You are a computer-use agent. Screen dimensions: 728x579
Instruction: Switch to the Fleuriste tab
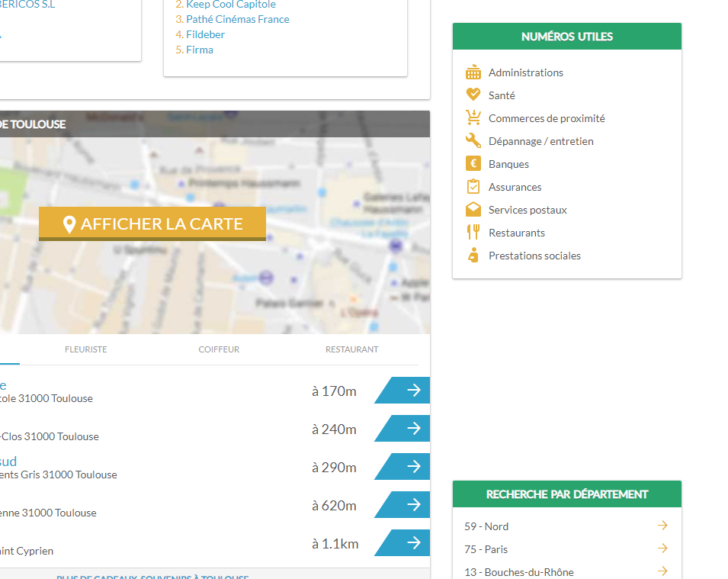86,349
